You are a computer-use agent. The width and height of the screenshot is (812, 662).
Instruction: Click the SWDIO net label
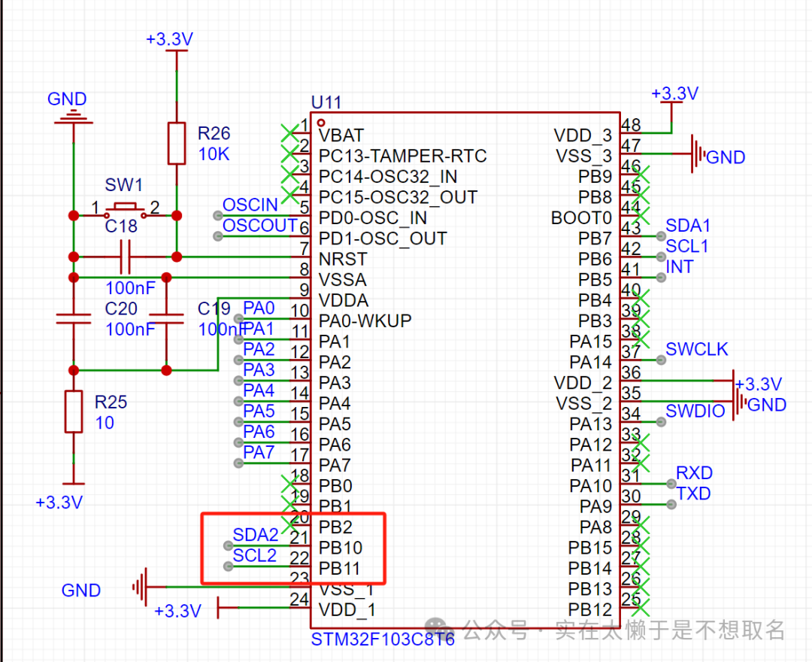pyautogui.click(x=695, y=411)
